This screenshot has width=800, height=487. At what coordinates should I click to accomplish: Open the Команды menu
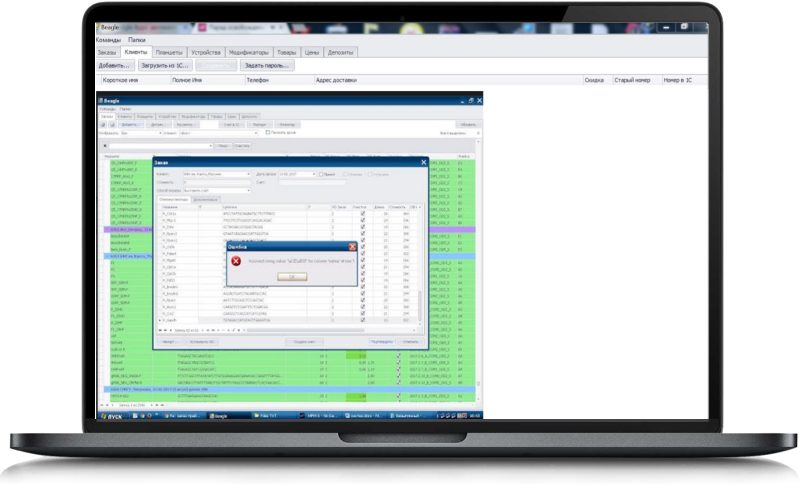click(111, 38)
